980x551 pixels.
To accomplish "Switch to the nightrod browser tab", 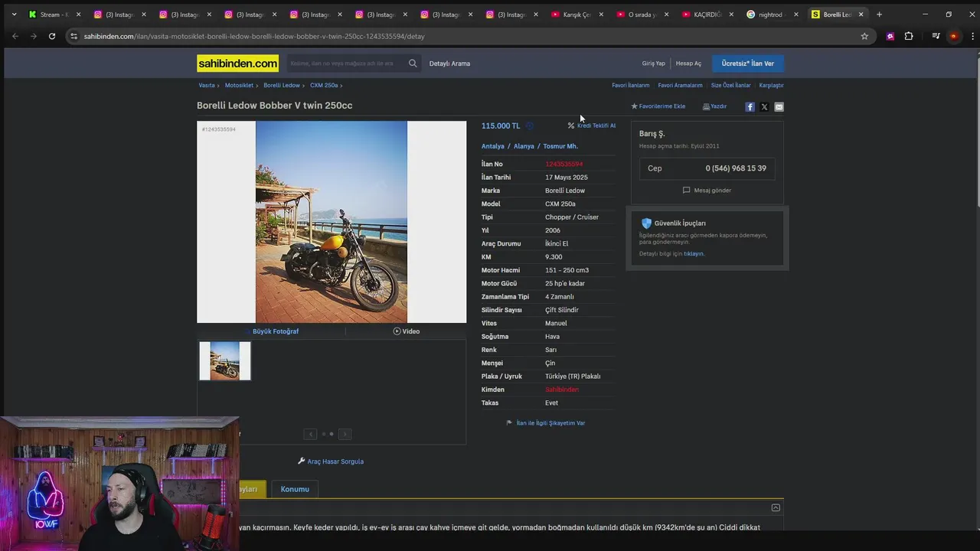I will (772, 15).
